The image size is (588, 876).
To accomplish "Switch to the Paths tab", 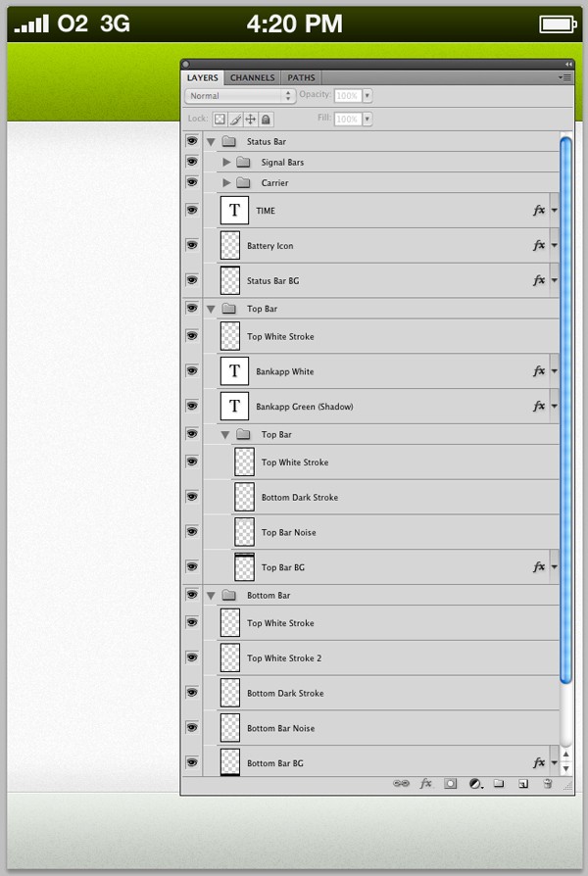I will point(301,77).
